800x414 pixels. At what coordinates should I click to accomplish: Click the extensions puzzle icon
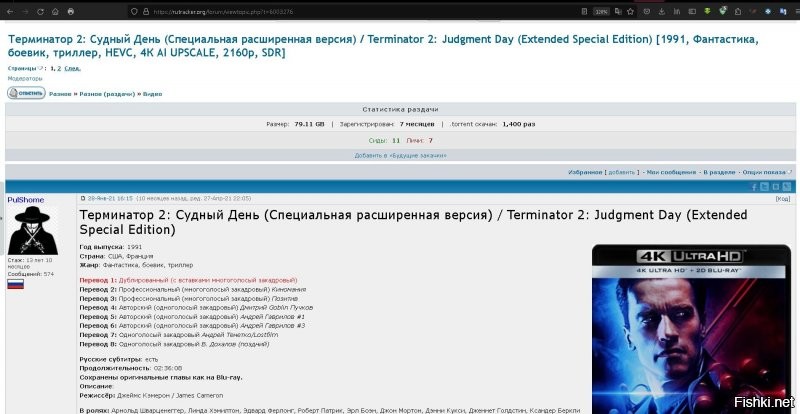[738, 11]
